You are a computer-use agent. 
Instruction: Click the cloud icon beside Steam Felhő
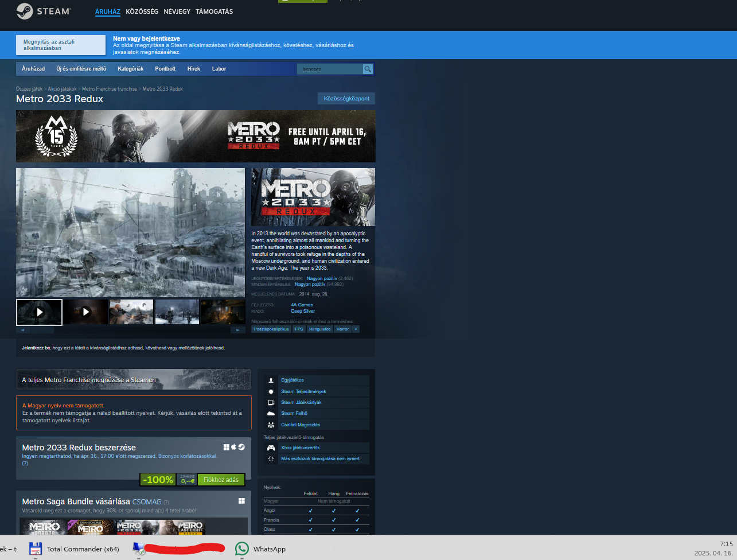(271, 414)
